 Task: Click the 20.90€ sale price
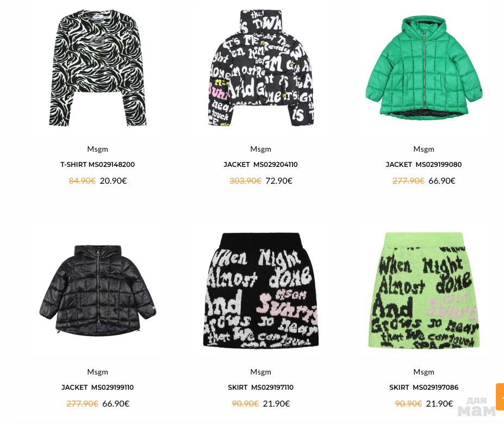click(114, 180)
